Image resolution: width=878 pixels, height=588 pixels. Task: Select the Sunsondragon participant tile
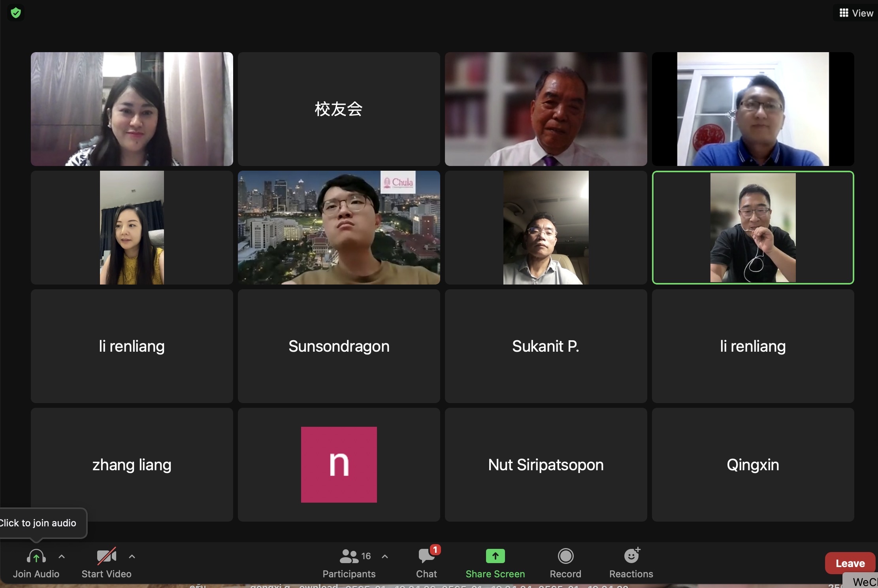tap(339, 346)
